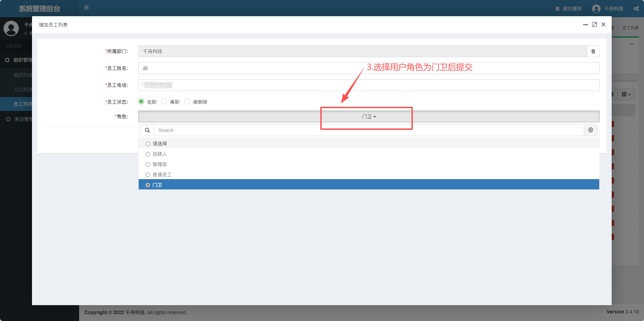Choose 管理层 in the role list

pos(160,164)
